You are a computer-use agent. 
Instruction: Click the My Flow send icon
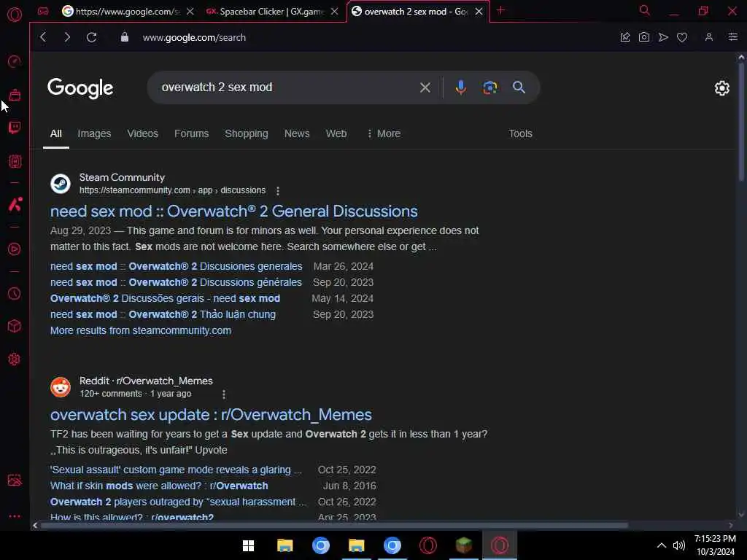pyautogui.click(x=663, y=37)
